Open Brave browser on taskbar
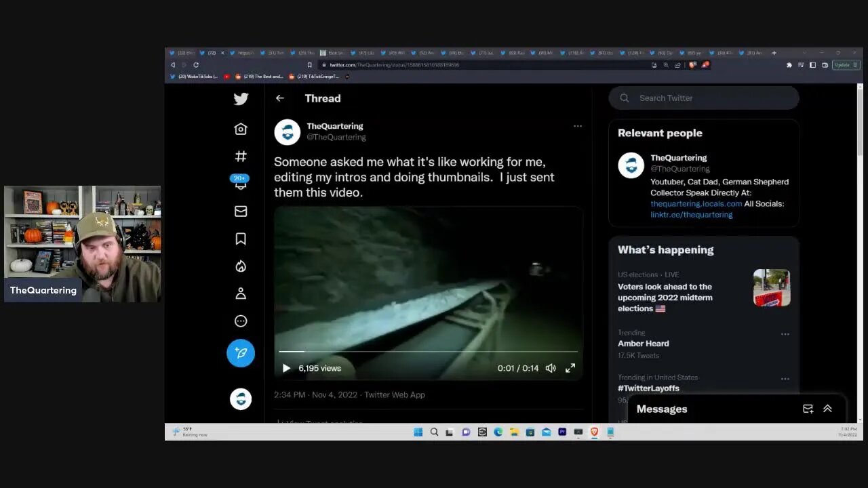 (x=594, y=432)
